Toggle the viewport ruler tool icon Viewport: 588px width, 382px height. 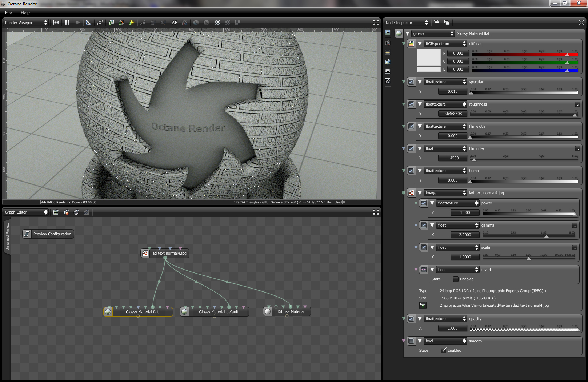coord(88,23)
